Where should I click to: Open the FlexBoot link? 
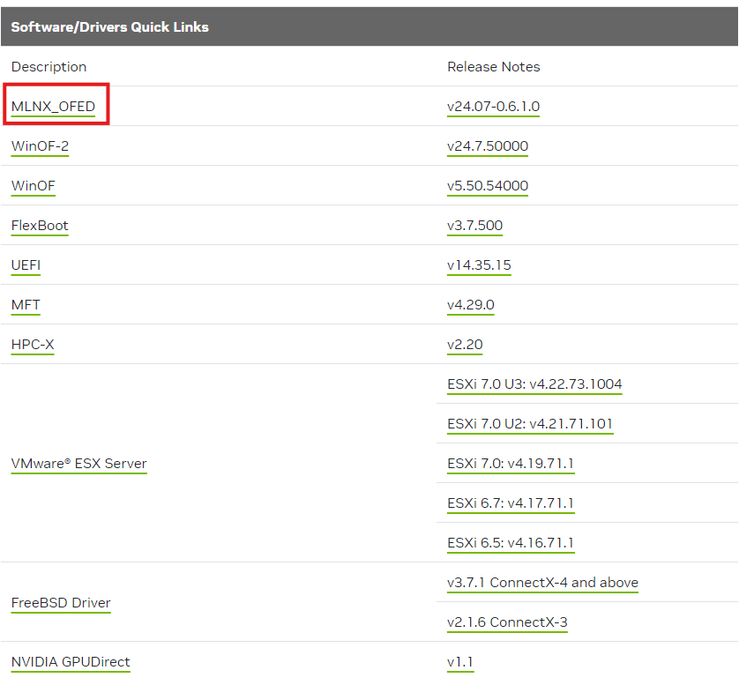40,226
